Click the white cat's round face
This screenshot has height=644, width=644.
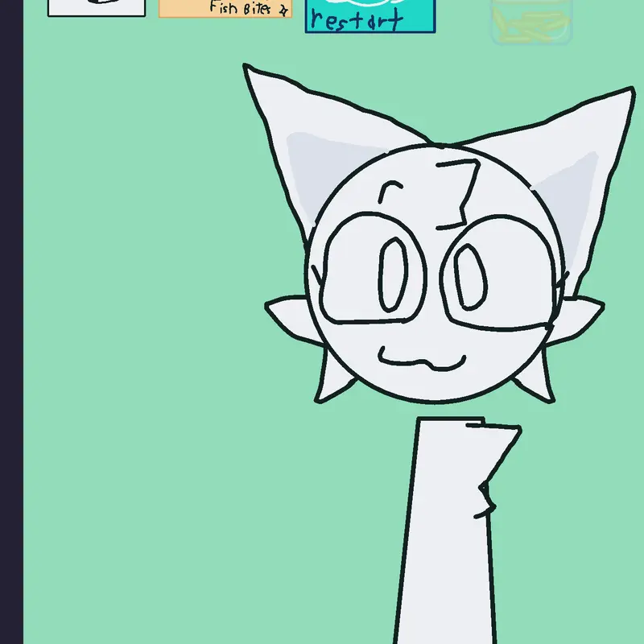(x=435, y=274)
